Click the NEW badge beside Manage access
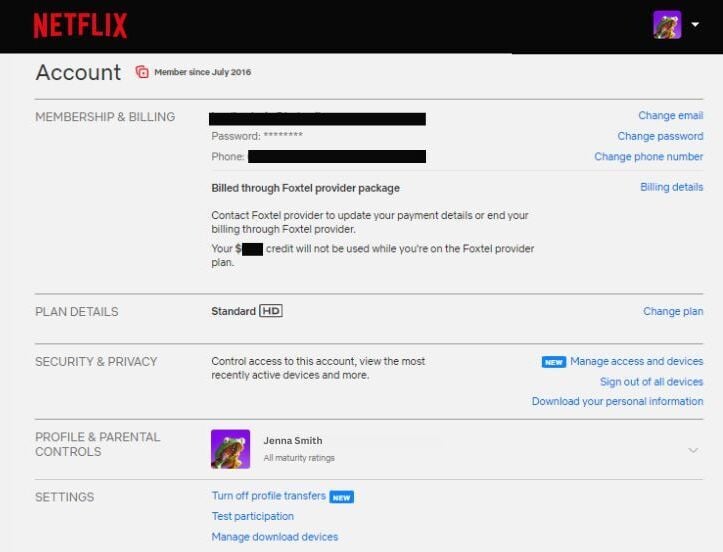Viewport: 723px width, 552px height. click(x=554, y=362)
